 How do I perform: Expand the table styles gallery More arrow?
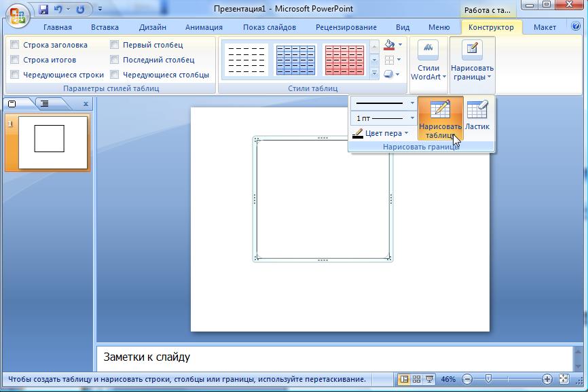click(x=374, y=73)
